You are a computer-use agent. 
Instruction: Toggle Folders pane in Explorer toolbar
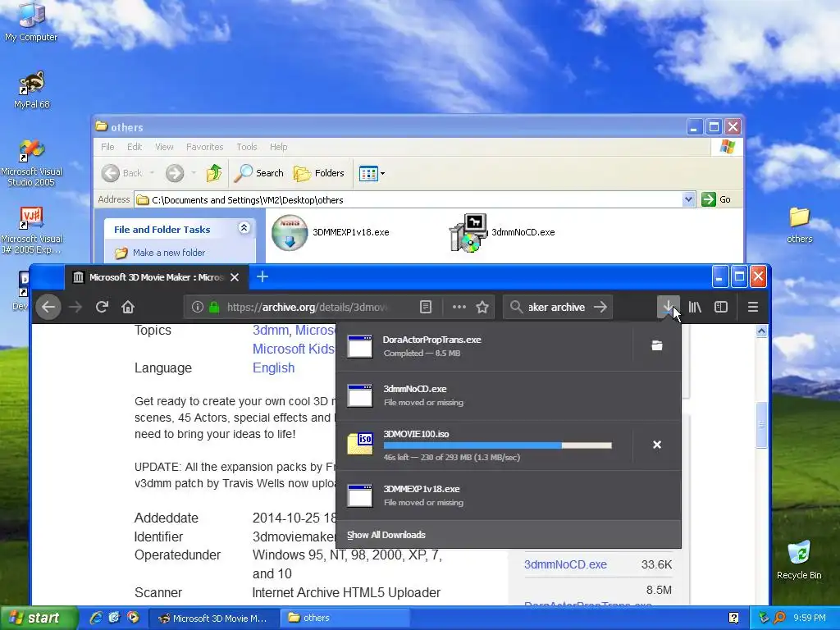tap(319, 173)
